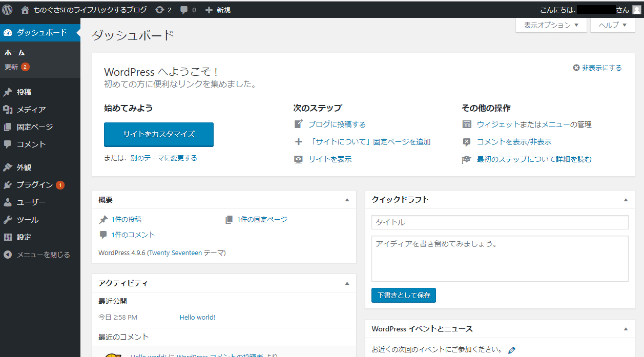The height and width of the screenshot is (357, 644).
Task: Click the WordPress logo in admin bar
Action: pyautogui.click(x=7, y=9)
